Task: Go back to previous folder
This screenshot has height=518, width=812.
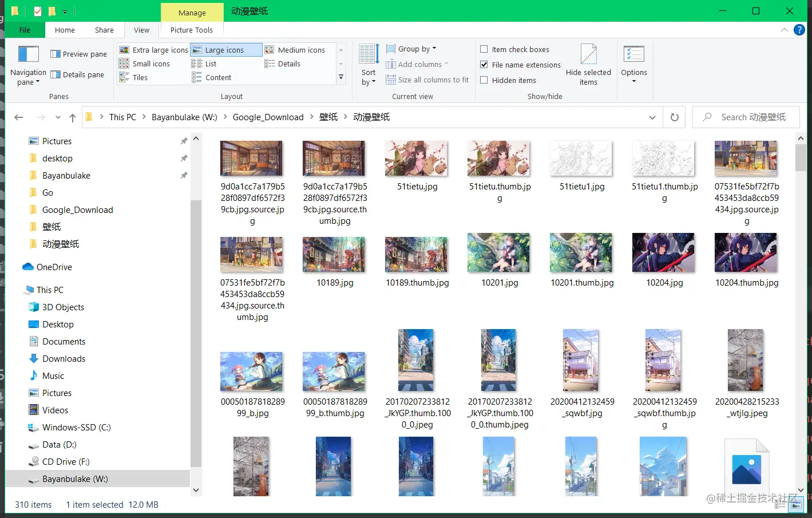Action: pos(19,117)
